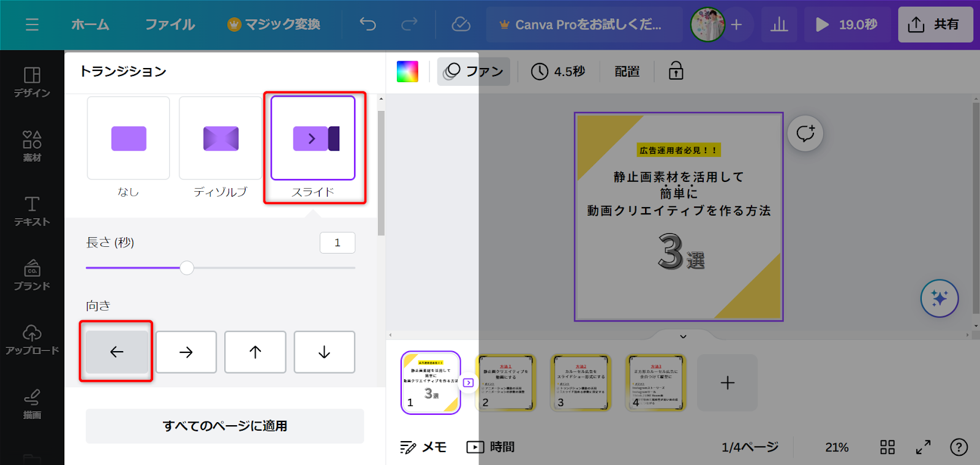Open the 素材 elements sidebar panel
The image size is (980, 465).
[x=32, y=146]
